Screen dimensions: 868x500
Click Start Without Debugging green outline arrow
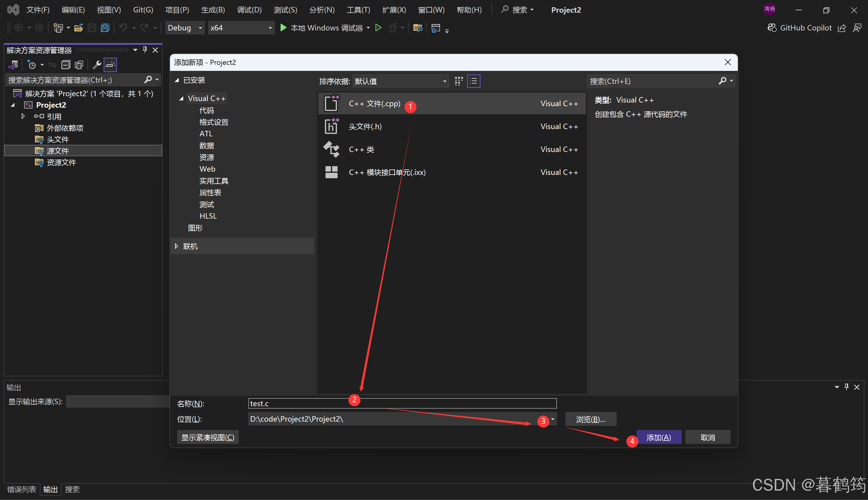point(378,28)
